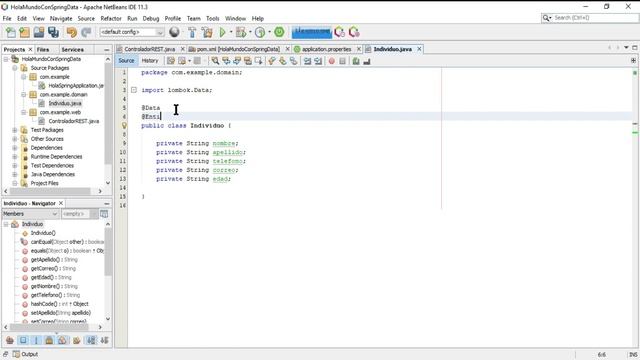Click the New Project toolbar icon
The height and width of the screenshot is (360, 640).
(x=24, y=32)
